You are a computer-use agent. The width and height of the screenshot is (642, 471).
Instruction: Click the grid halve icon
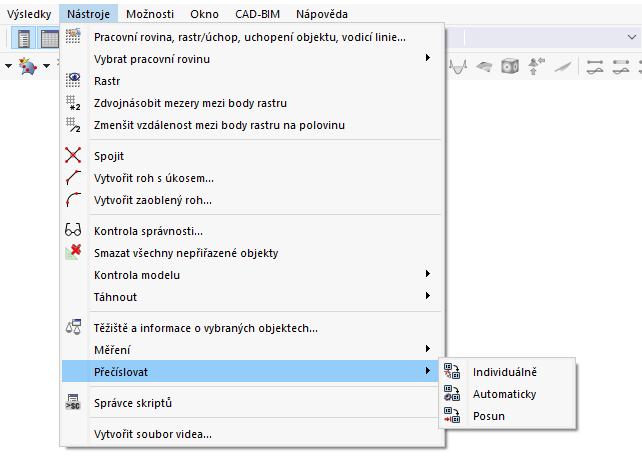(x=73, y=125)
